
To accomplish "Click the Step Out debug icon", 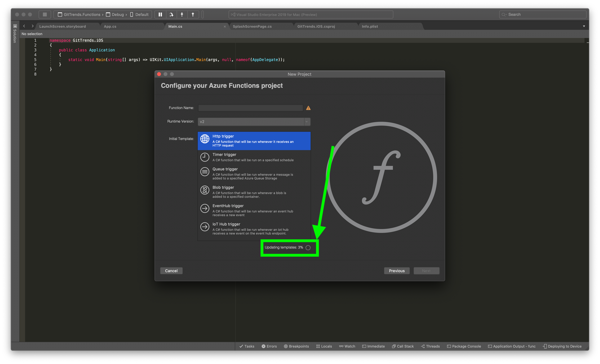I will pos(193,14).
